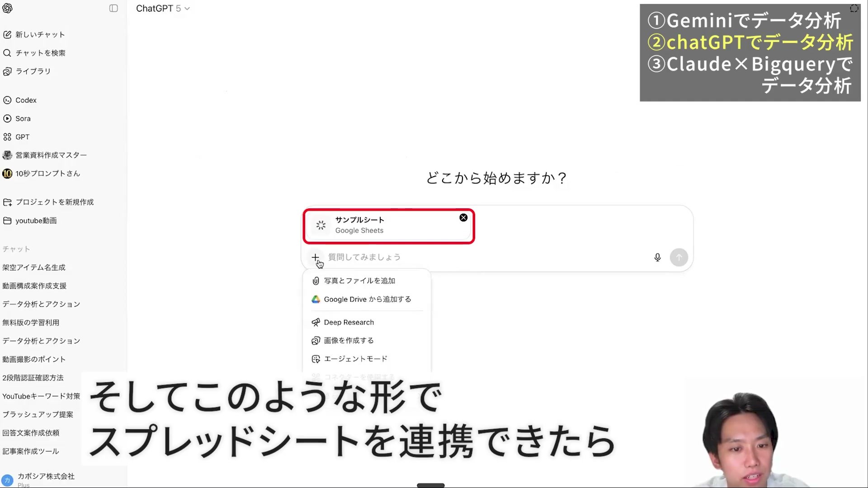Open chat 記事案作成ツール
Image resolution: width=868 pixels, height=488 pixels.
pos(31,451)
